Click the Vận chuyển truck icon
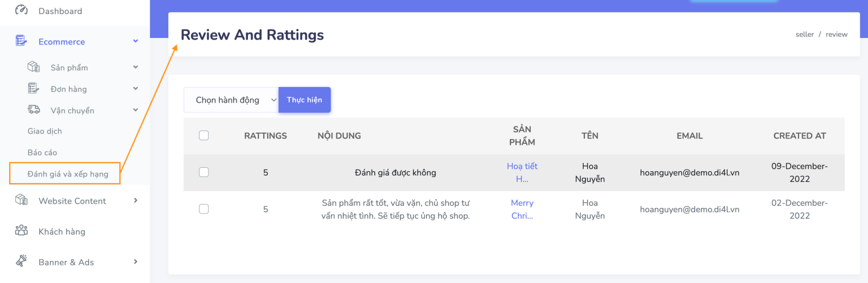This screenshot has height=283, width=868. (x=34, y=110)
